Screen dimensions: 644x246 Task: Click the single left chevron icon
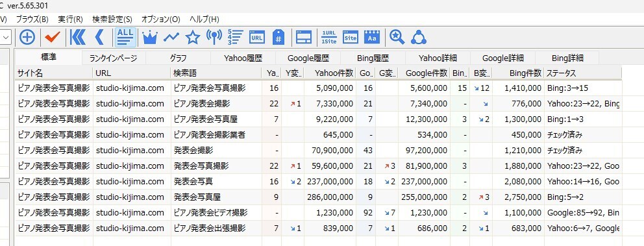pyautogui.click(x=99, y=38)
